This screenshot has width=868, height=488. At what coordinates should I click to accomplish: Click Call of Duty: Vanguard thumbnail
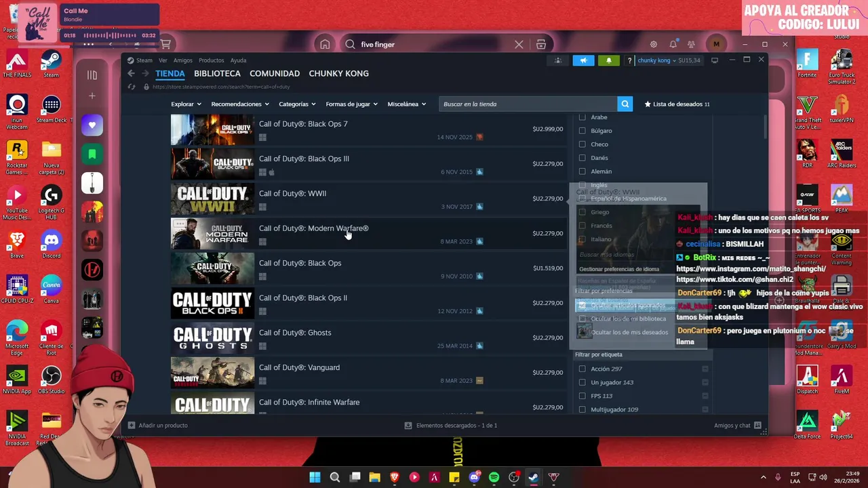point(212,372)
